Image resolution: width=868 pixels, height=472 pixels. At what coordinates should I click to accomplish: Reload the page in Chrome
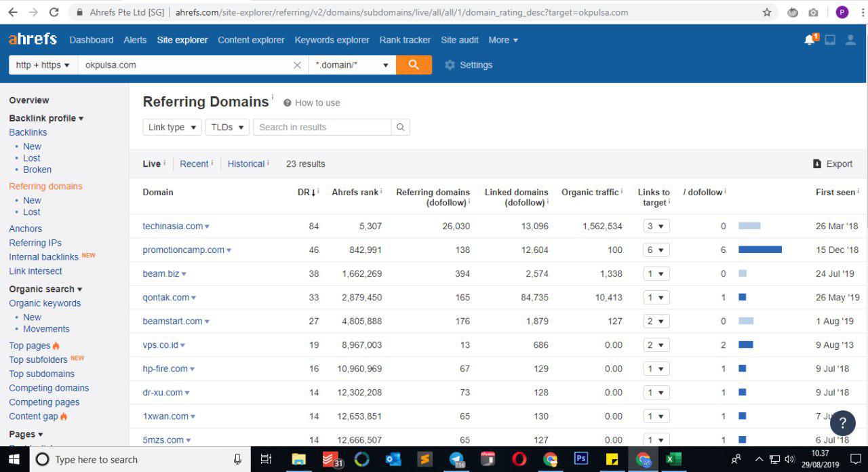[54, 12]
